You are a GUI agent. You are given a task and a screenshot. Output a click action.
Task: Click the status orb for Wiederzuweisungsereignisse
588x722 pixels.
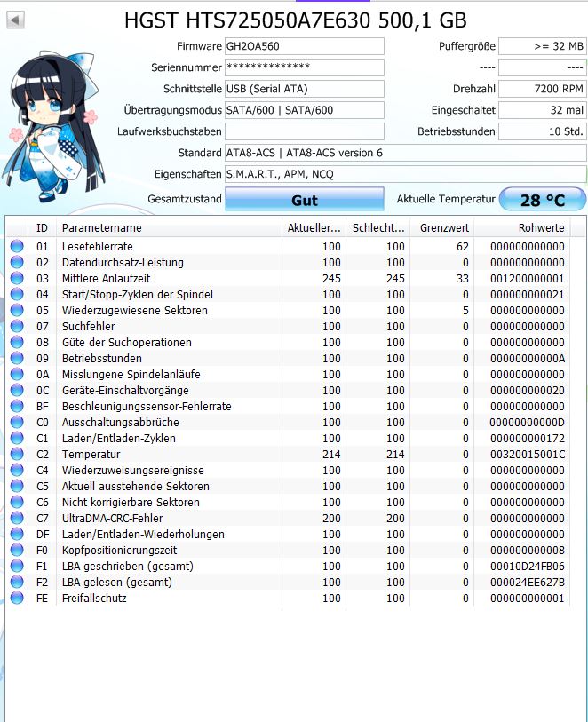point(17,470)
